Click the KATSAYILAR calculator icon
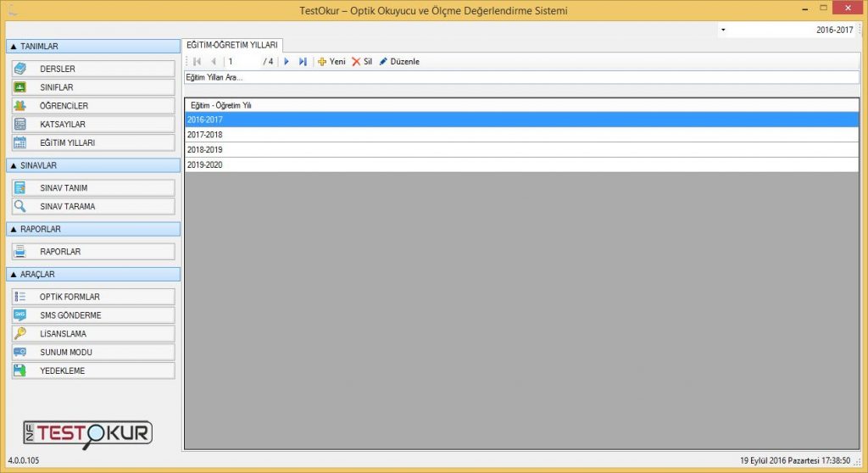Viewport: 868px width, 473px height. click(x=20, y=124)
